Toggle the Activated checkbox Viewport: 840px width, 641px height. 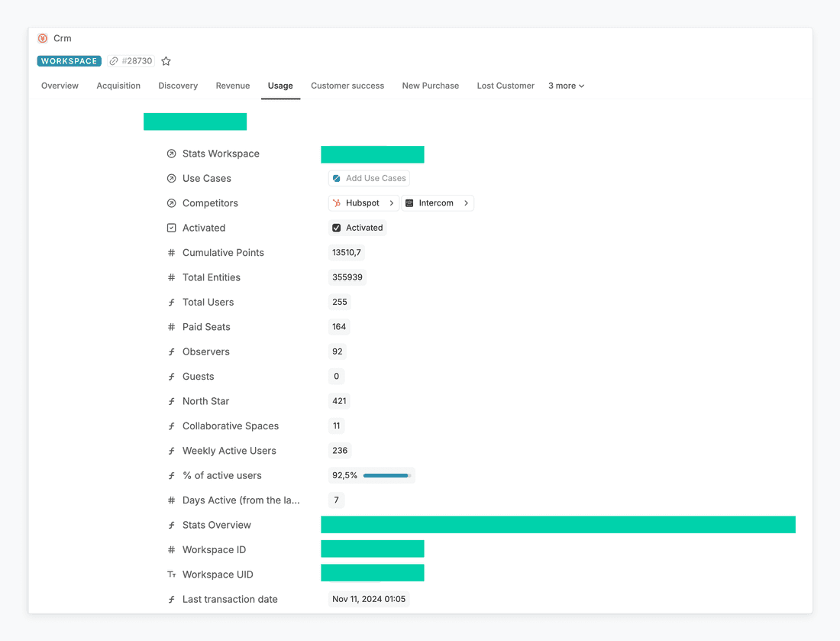pyautogui.click(x=337, y=228)
